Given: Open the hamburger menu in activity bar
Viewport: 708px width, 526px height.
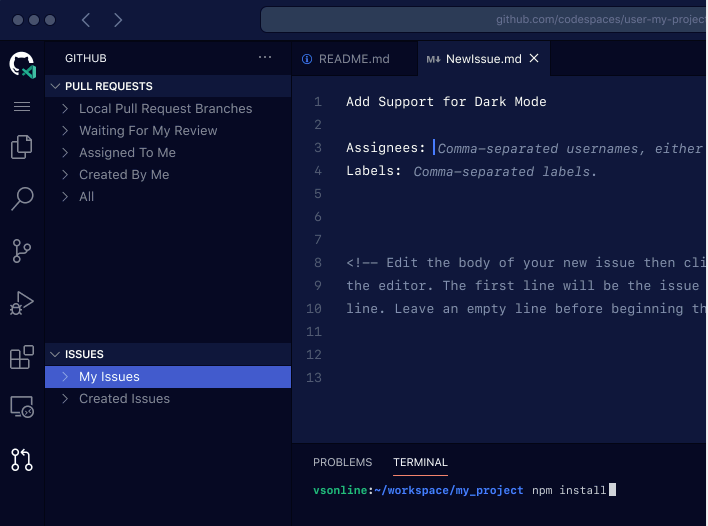Looking at the screenshot, I should (x=22, y=107).
